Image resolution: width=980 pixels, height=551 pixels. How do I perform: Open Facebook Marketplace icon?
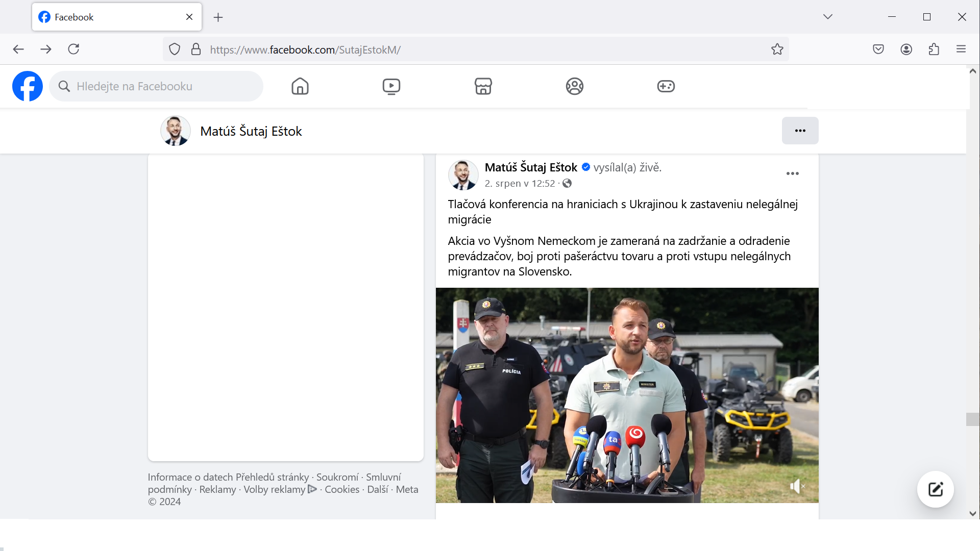tap(483, 86)
